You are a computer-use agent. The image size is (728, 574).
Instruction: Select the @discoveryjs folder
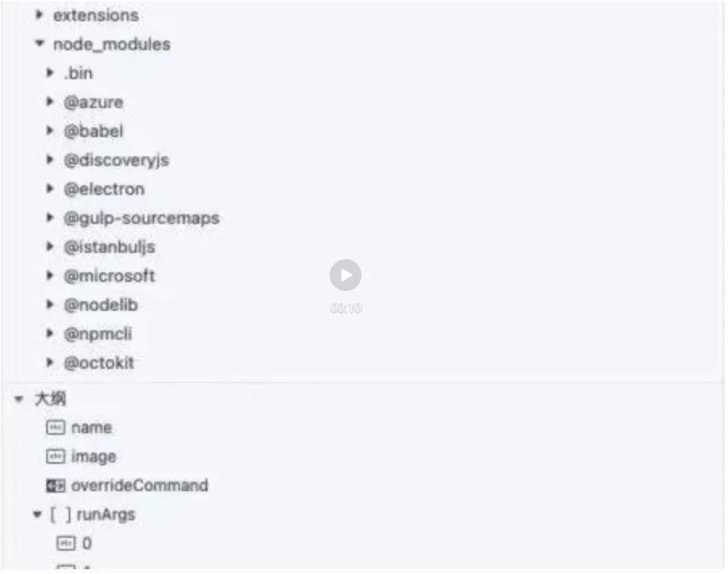(x=116, y=160)
